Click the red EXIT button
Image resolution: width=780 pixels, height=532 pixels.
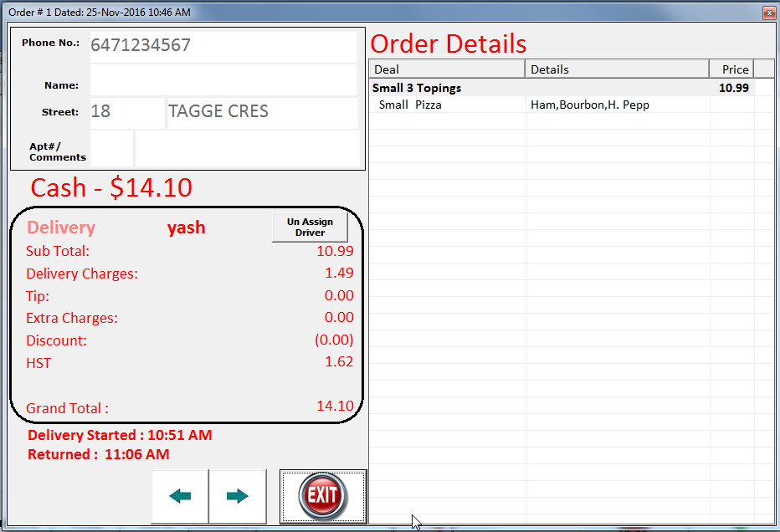pyautogui.click(x=323, y=496)
